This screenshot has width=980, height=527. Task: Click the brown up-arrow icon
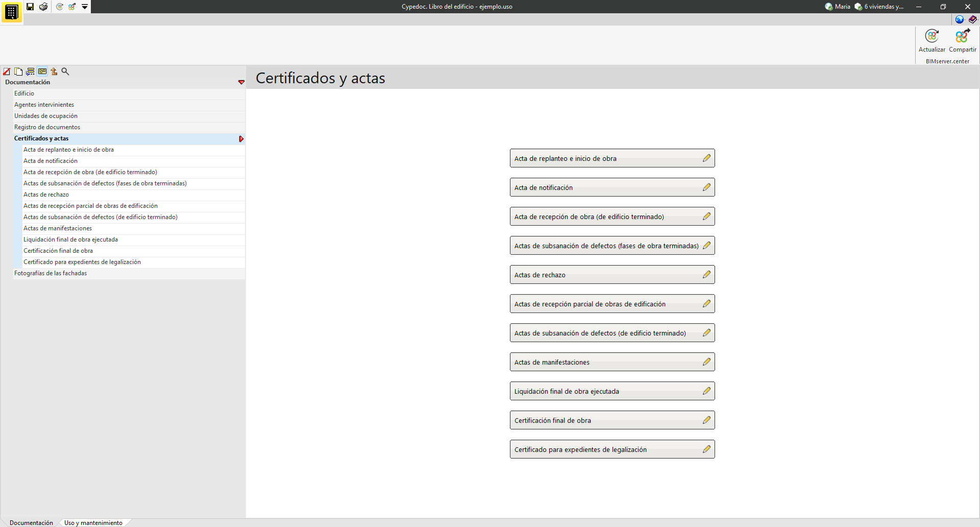54,71
